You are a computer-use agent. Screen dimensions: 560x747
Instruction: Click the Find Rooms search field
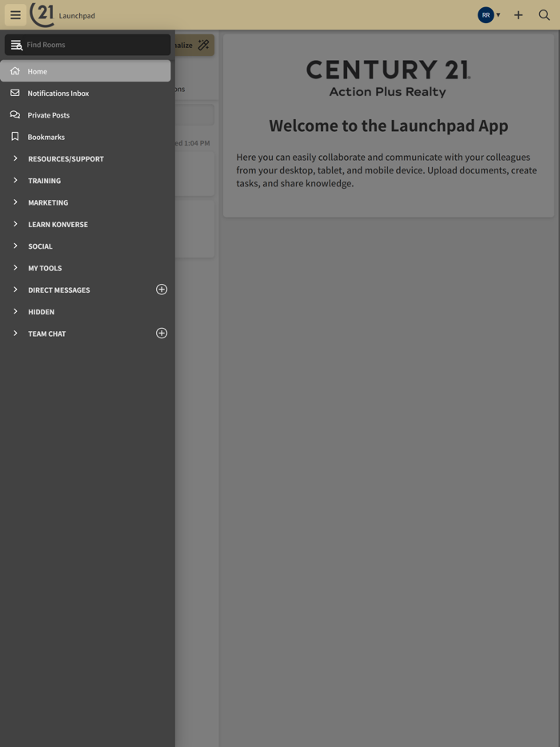point(88,45)
